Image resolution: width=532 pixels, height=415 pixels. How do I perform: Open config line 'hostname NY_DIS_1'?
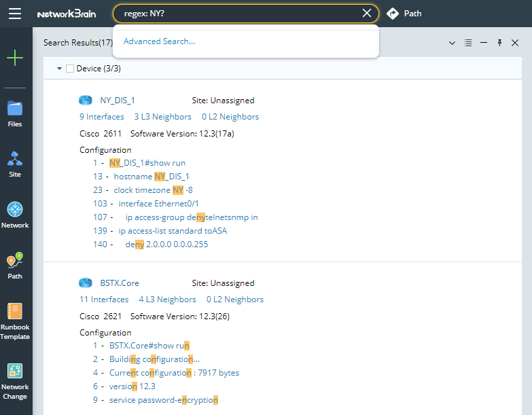[x=152, y=177]
